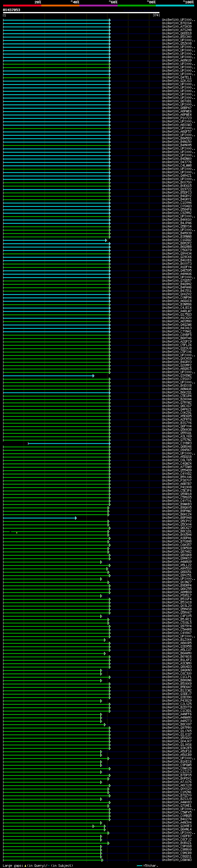197x868 pixels.
Task: Select label UniRef100_A6MKU9
Action: [176, 60]
